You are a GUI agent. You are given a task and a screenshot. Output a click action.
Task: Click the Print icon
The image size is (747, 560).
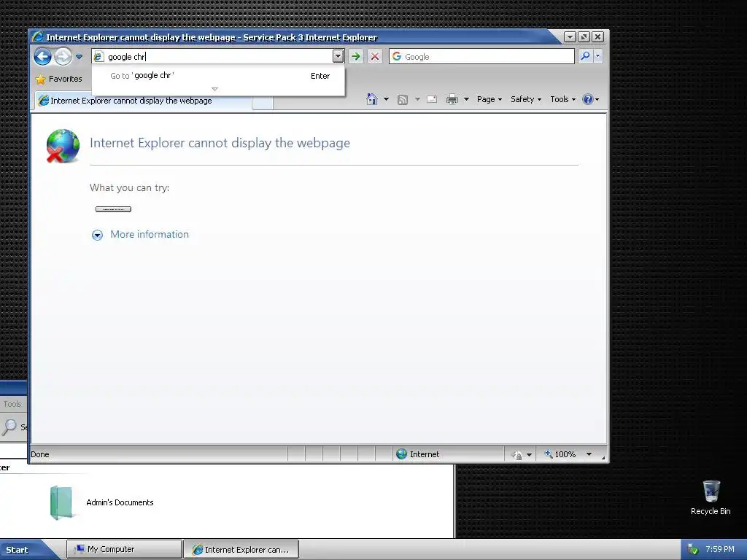click(x=452, y=99)
